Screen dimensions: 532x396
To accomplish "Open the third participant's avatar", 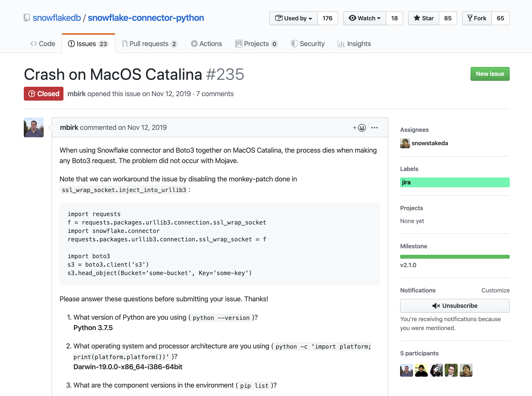I will pos(436,370).
